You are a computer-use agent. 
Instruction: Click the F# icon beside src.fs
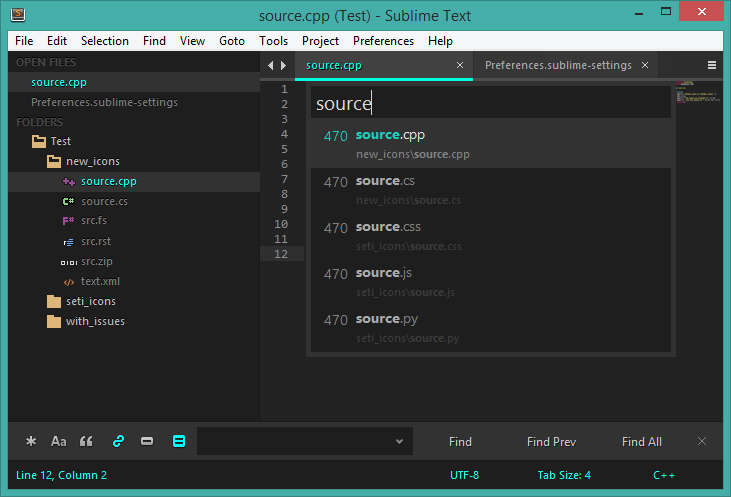tap(69, 221)
